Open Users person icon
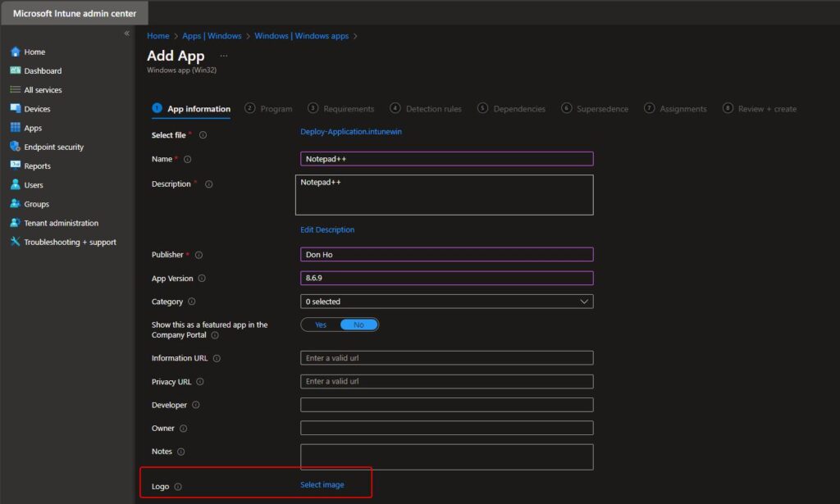 tap(15, 184)
